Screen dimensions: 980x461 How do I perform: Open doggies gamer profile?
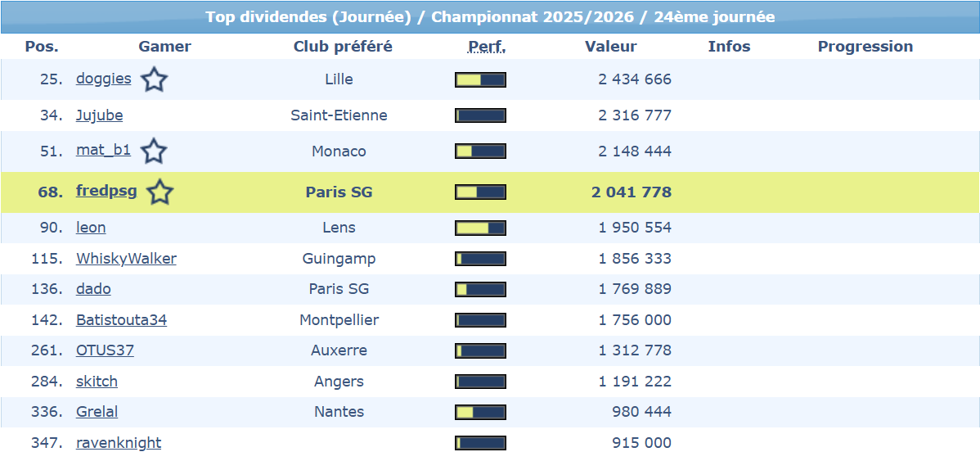coord(103,79)
